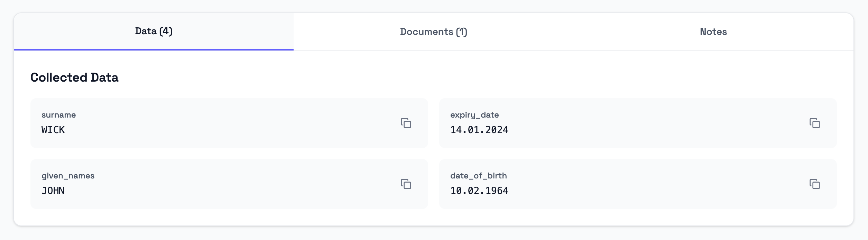
Task: Click the surname field label
Action: pos(59,115)
